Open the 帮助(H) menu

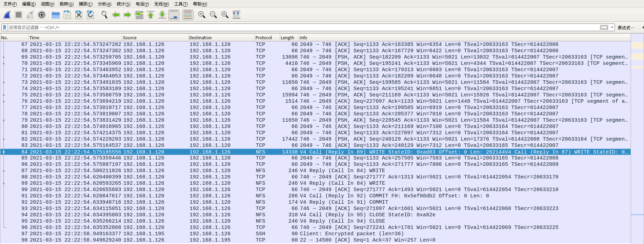[x=200, y=4]
